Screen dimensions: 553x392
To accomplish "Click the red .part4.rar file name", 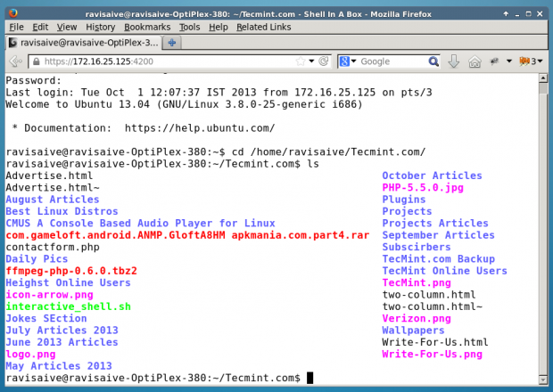I will 187,235.
